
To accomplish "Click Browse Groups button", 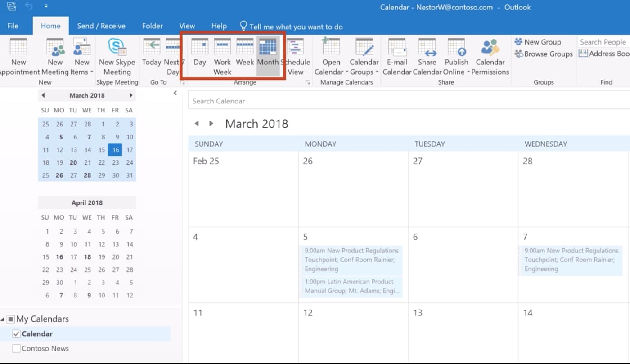I will tap(544, 54).
